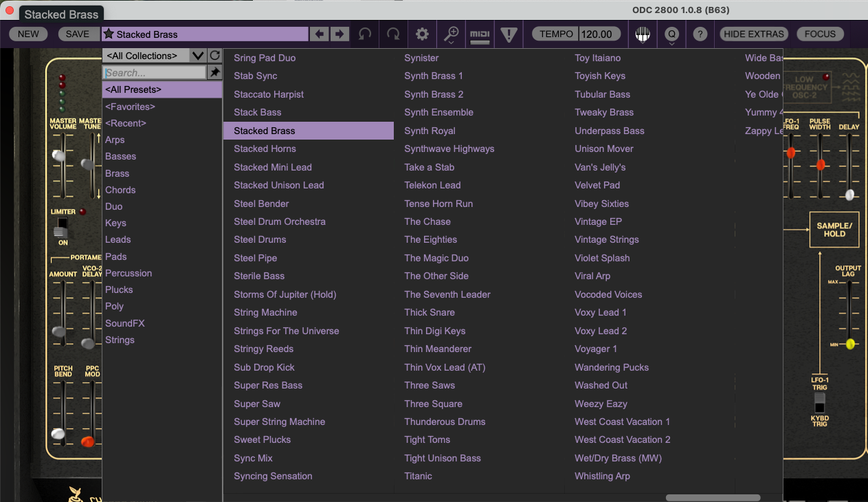868x502 pixels.
Task: Click the undo icon in toolbar
Action: pos(366,34)
